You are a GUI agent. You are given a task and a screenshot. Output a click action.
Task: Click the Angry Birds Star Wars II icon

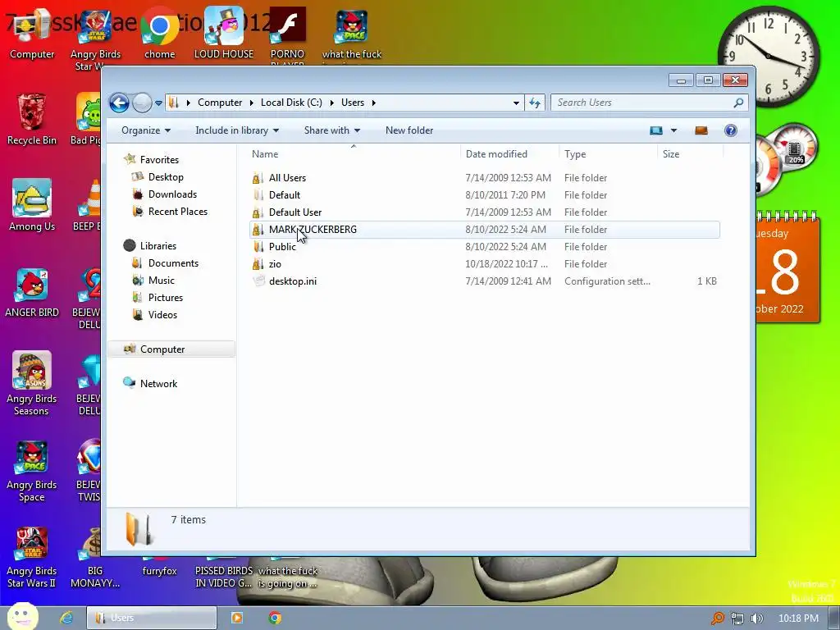point(32,557)
